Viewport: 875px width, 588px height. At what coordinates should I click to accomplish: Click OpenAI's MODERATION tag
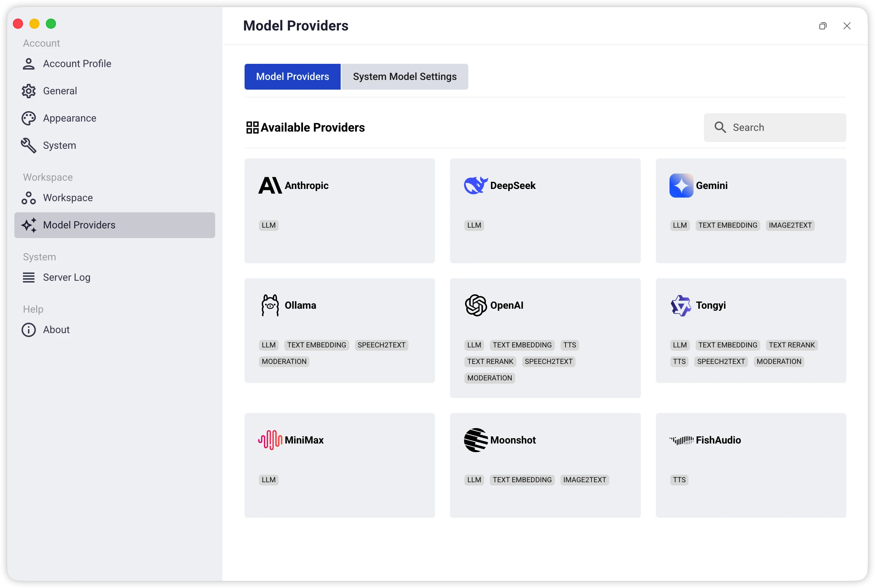point(489,378)
